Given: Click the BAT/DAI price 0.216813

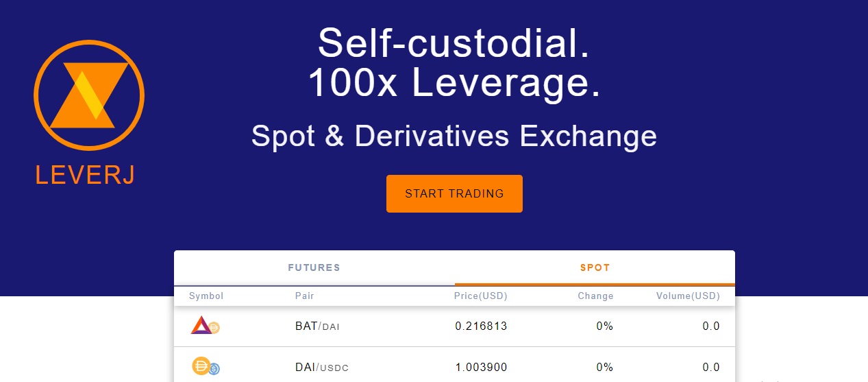Looking at the screenshot, I should (x=481, y=326).
